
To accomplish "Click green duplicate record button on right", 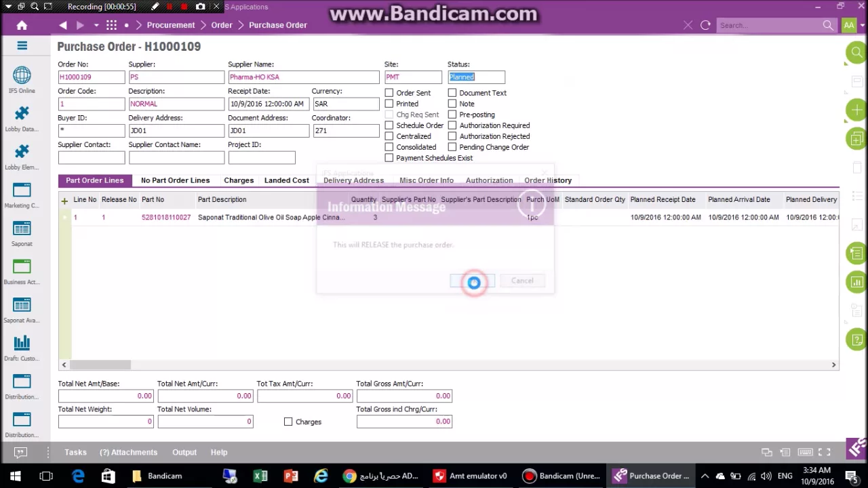I will point(856,139).
